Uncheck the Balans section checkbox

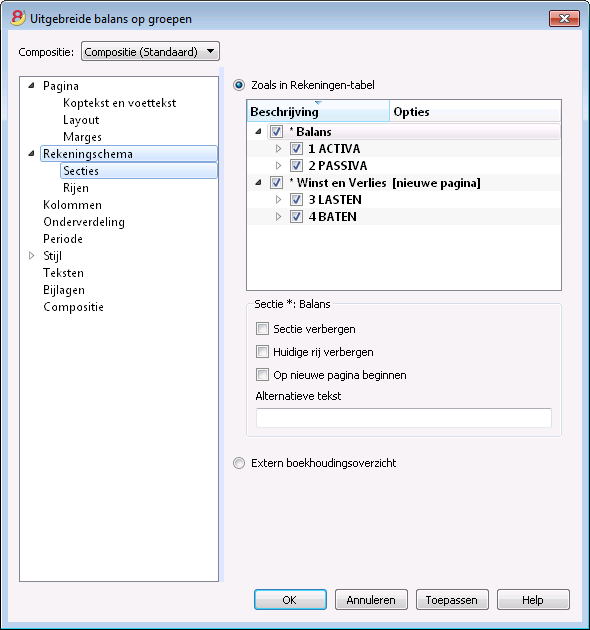coord(276,131)
